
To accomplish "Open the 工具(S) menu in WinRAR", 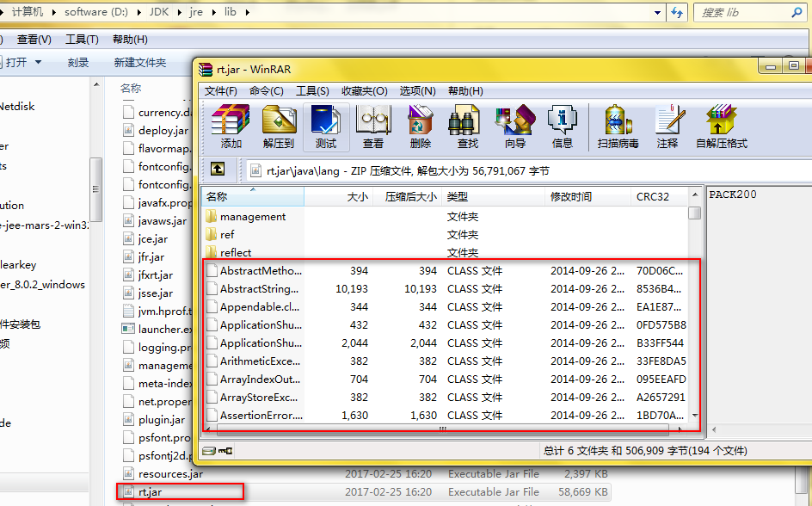I will click(x=312, y=91).
